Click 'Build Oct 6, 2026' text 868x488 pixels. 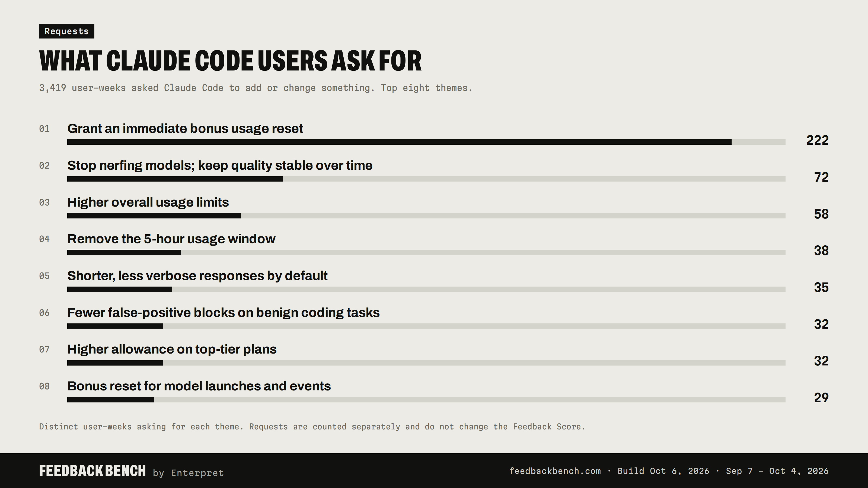(x=663, y=471)
